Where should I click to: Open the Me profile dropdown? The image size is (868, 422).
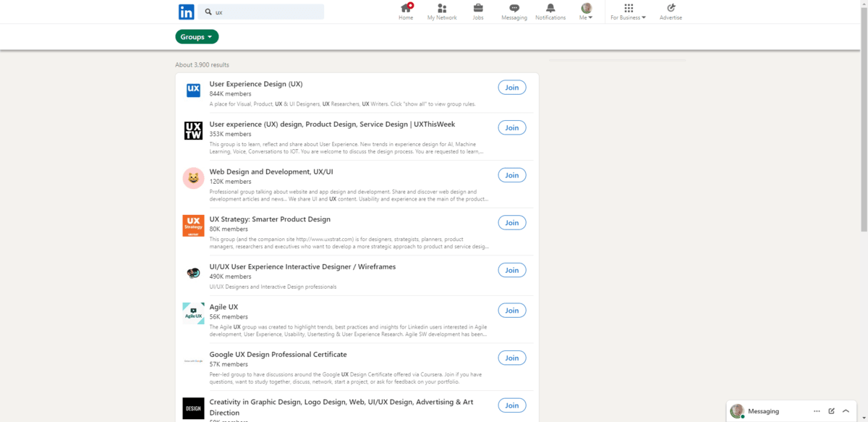pyautogui.click(x=586, y=12)
